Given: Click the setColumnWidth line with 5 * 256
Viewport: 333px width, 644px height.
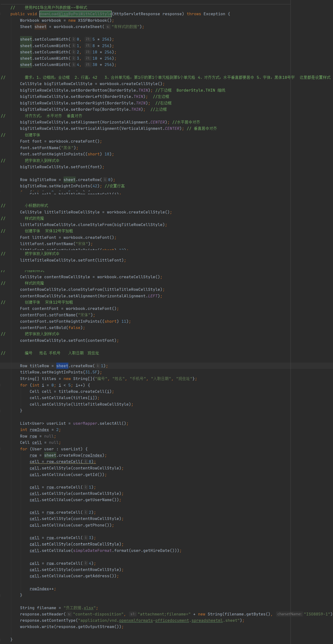Looking at the screenshot, I should (67, 39).
